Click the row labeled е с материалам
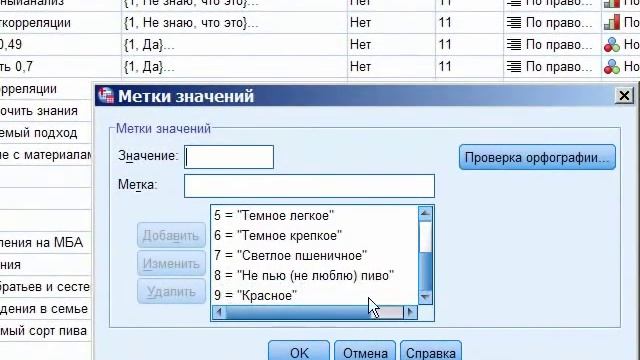 pos(46,155)
